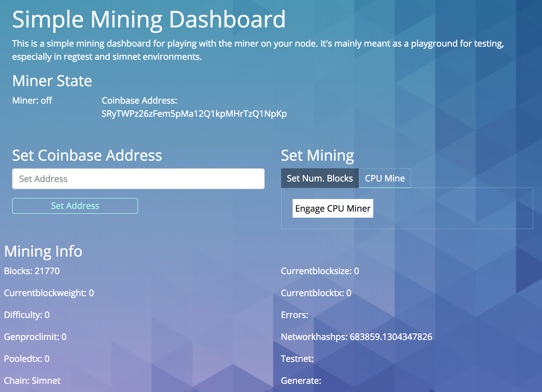Viewport: 542px width, 392px height.
Task: Click the Difficulty: 0 entry
Action: [x=27, y=315]
